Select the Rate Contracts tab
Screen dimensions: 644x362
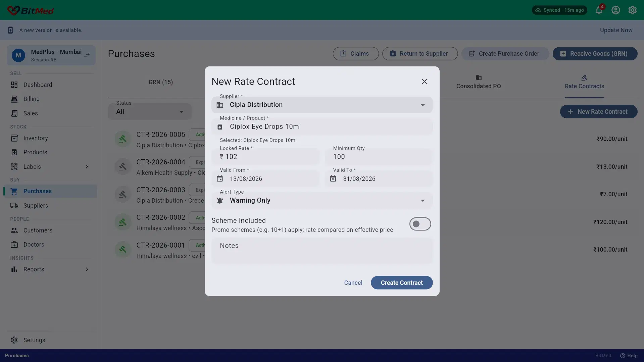[584, 82]
